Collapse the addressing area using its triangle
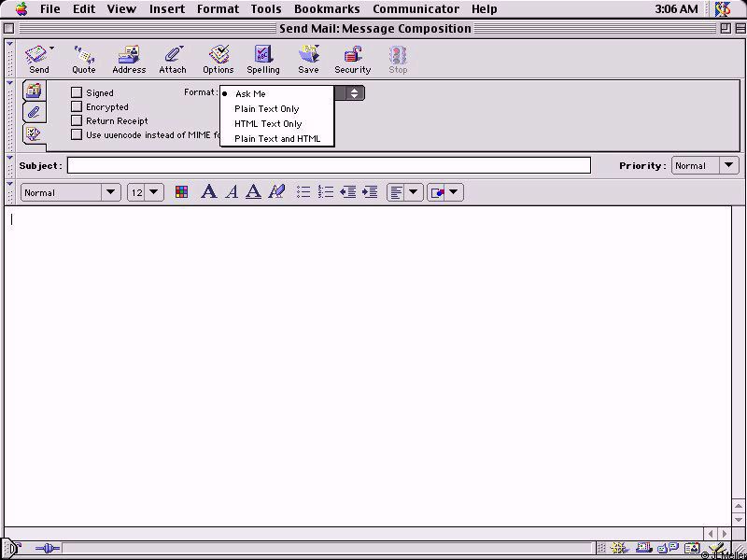This screenshot has height=560, width=747. click(9, 83)
